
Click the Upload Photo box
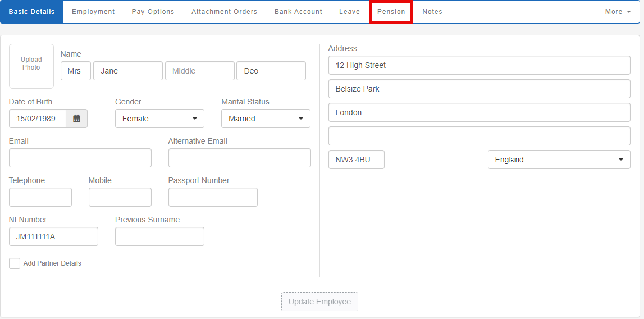coord(31,66)
